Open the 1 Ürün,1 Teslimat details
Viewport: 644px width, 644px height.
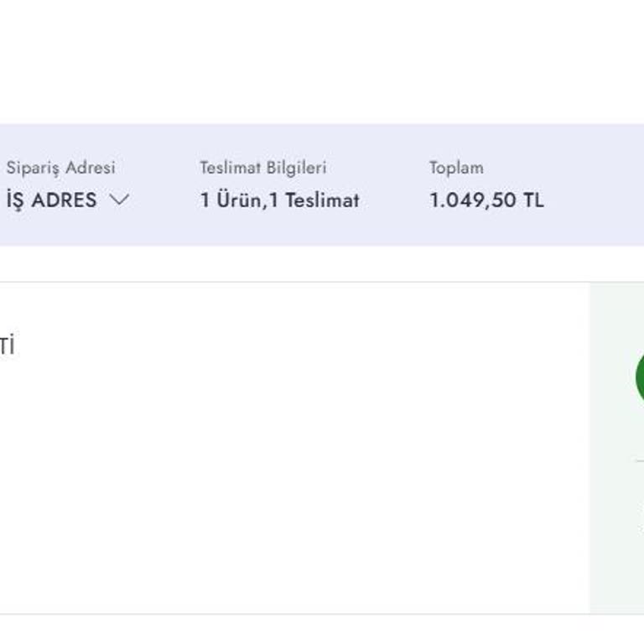point(279,200)
